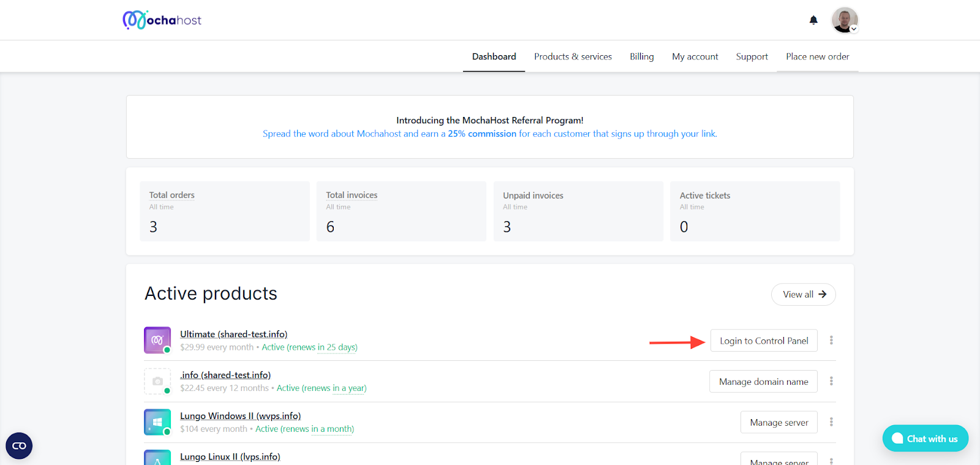Open Lungo Linux II (lvps.info) link

tap(230, 457)
